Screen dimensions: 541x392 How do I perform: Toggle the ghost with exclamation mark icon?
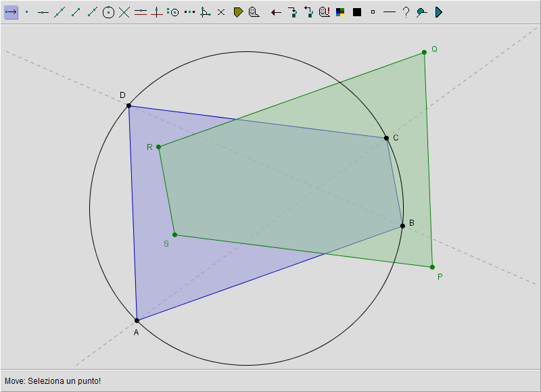325,12
